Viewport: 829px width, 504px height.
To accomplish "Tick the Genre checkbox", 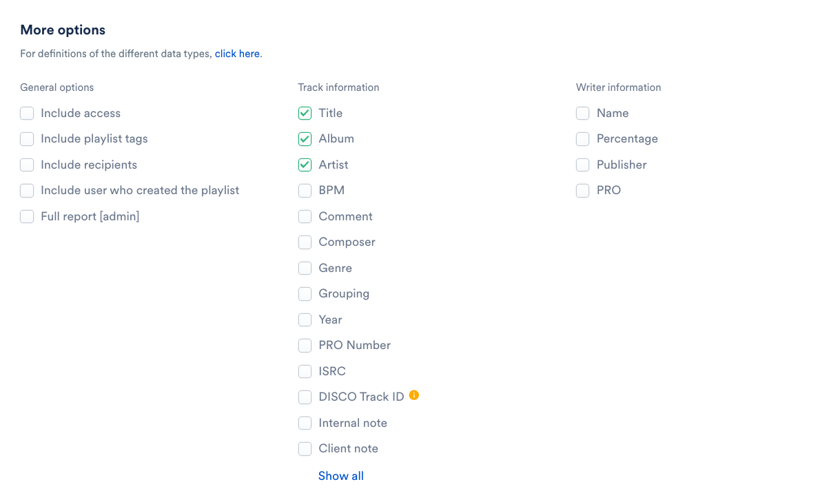I will coord(305,268).
